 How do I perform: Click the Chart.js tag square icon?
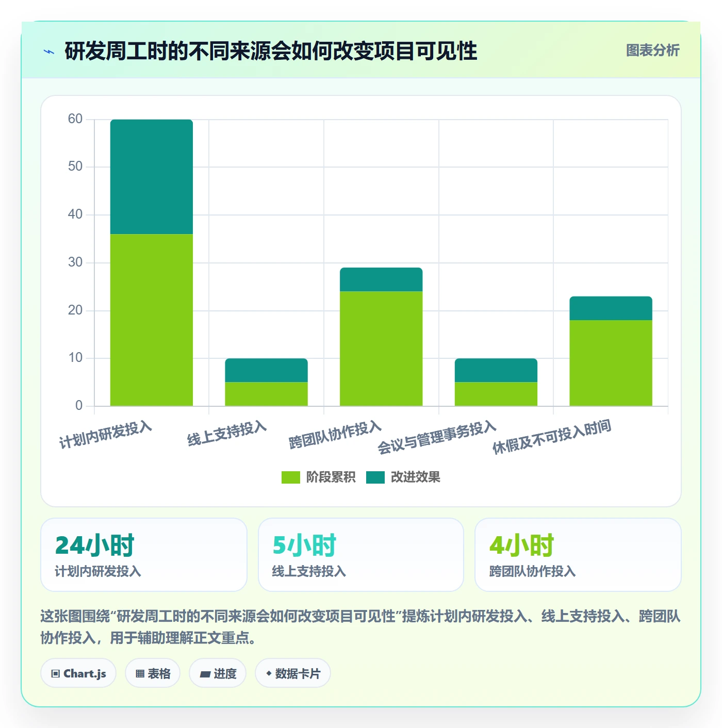pos(56,674)
